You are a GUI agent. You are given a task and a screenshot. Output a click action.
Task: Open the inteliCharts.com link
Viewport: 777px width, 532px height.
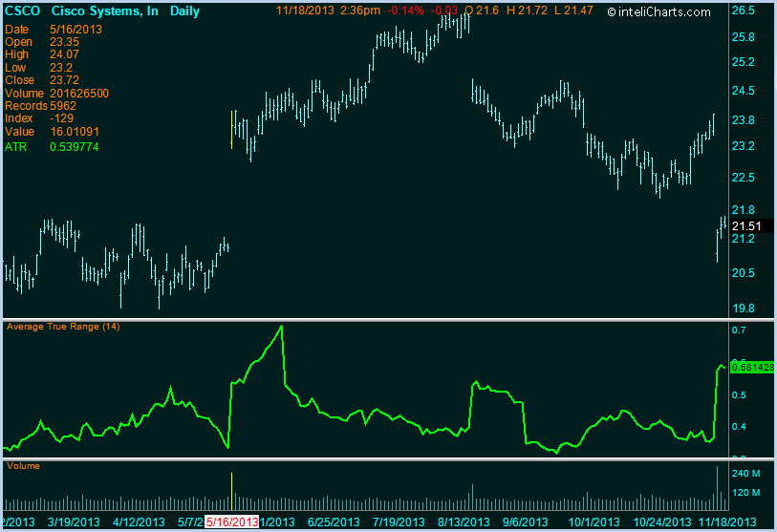(659, 11)
